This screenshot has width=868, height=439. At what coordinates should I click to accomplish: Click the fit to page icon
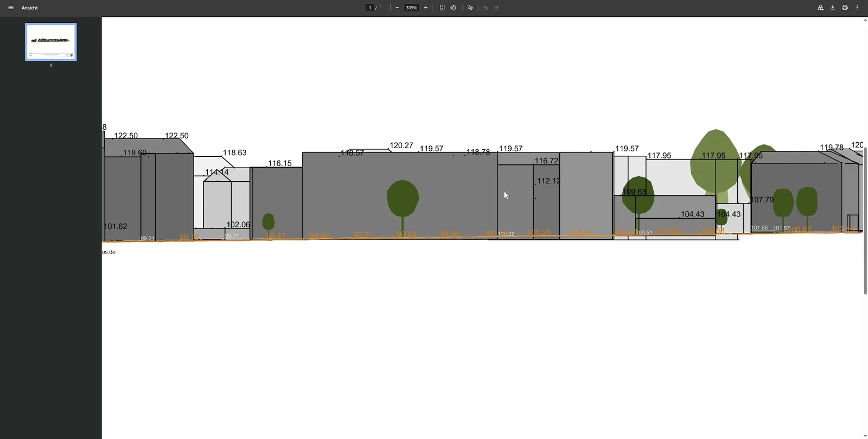pos(442,8)
